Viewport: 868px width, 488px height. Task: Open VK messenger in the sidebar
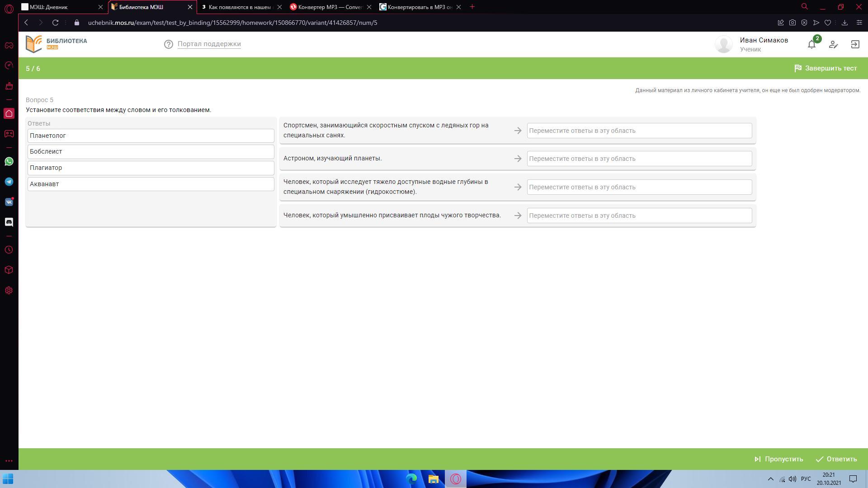9,202
